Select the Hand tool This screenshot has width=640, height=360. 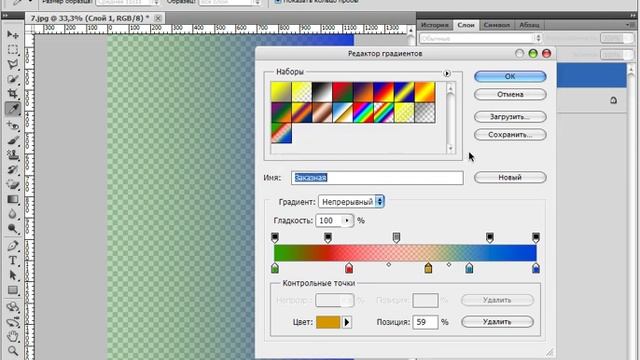13,336
